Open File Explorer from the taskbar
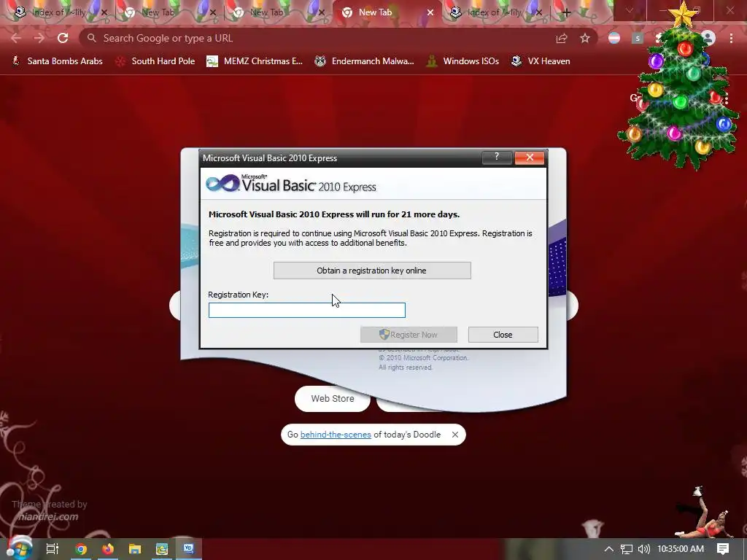The width and height of the screenshot is (747, 560). click(135, 549)
